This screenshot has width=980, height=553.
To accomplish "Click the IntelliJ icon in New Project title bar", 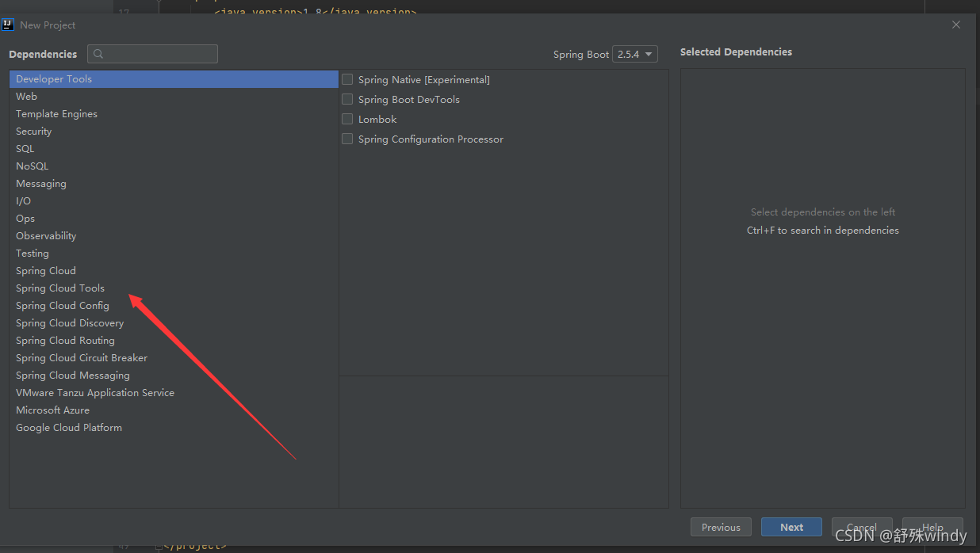I will [x=8, y=25].
